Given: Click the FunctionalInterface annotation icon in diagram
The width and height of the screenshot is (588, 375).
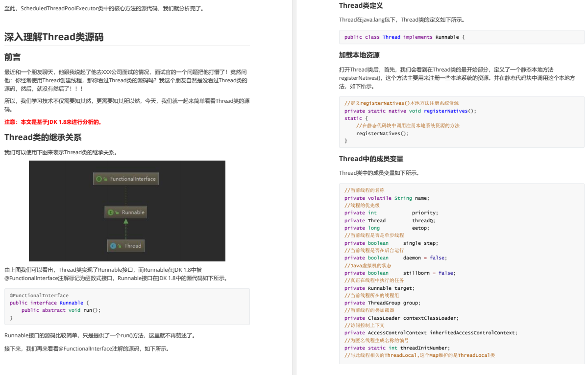Looking at the screenshot, I should coord(99,179).
